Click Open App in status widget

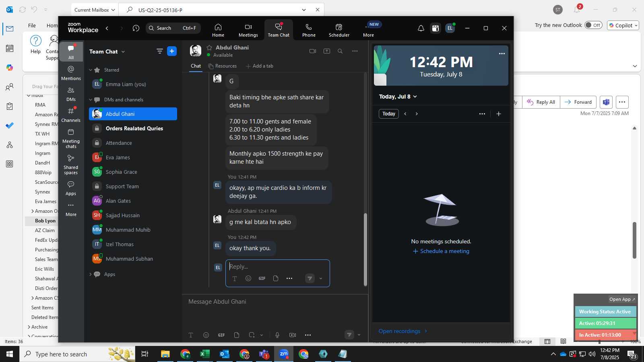click(x=622, y=299)
